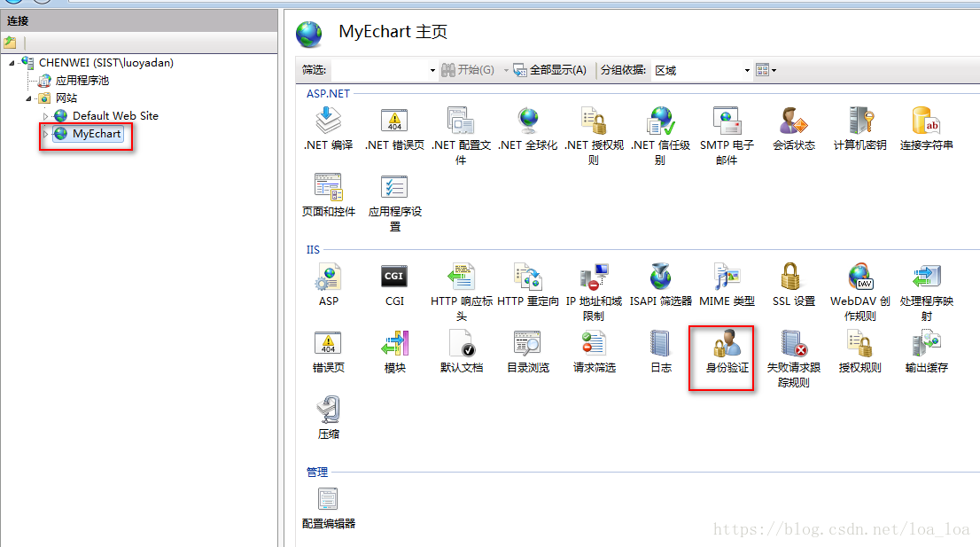980x547 pixels.
Task: Open IP 地址和域限制 feature
Action: [x=594, y=293]
